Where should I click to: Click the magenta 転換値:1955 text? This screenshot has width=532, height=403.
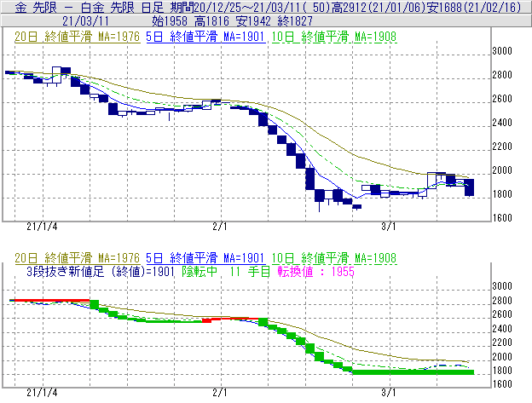315,272
